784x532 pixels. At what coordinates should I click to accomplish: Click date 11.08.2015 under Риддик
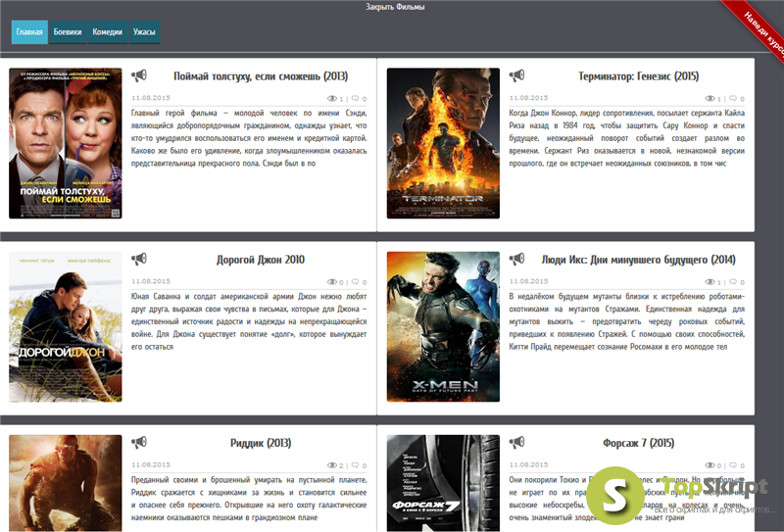tap(151, 465)
